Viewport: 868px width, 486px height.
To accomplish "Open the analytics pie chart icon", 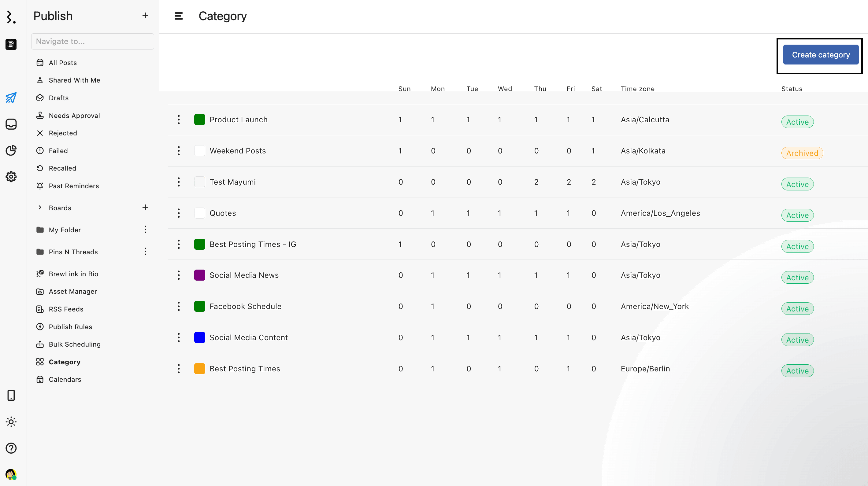I will (11, 150).
